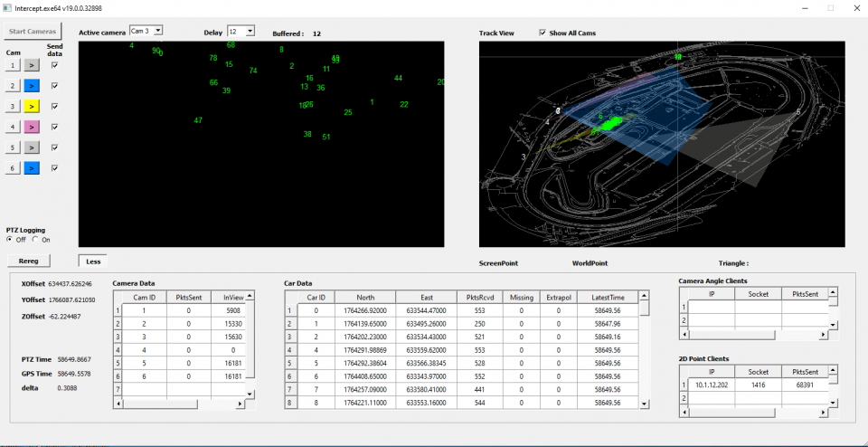Click North value 1764266.92000 in Car Data
Viewport: 868px width, 447px height.
coord(365,310)
